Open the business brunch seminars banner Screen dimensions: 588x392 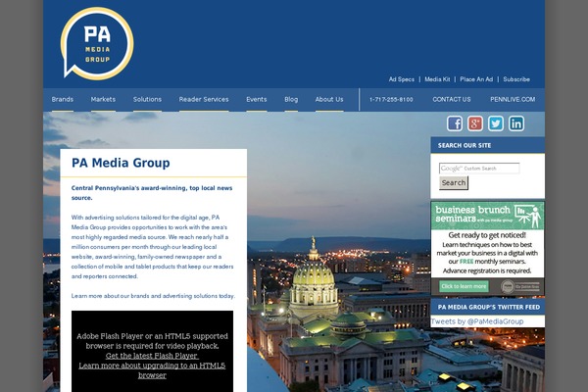tap(487, 248)
